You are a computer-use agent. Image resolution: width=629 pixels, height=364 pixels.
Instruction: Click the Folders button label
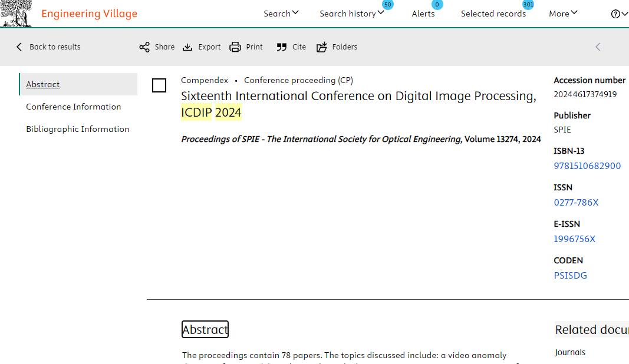[x=345, y=47]
